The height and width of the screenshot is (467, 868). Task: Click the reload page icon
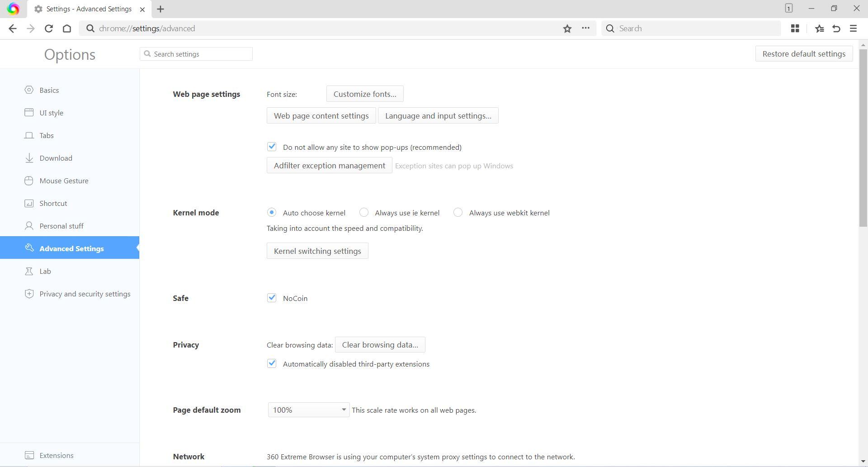(x=49, y=29)
